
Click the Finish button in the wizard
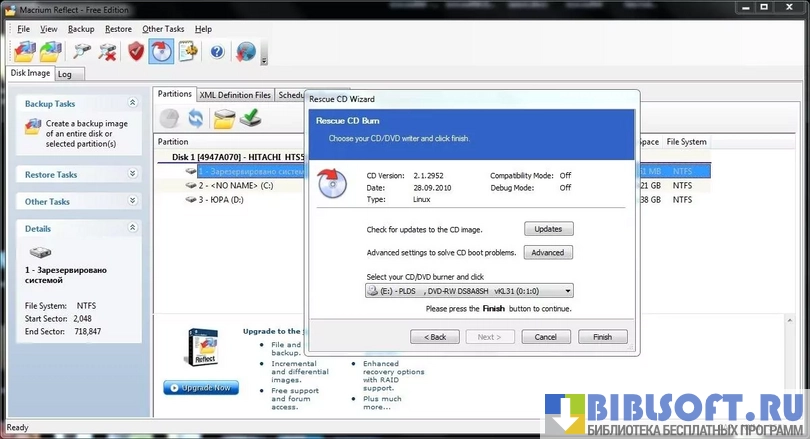[x=602, y=337]
